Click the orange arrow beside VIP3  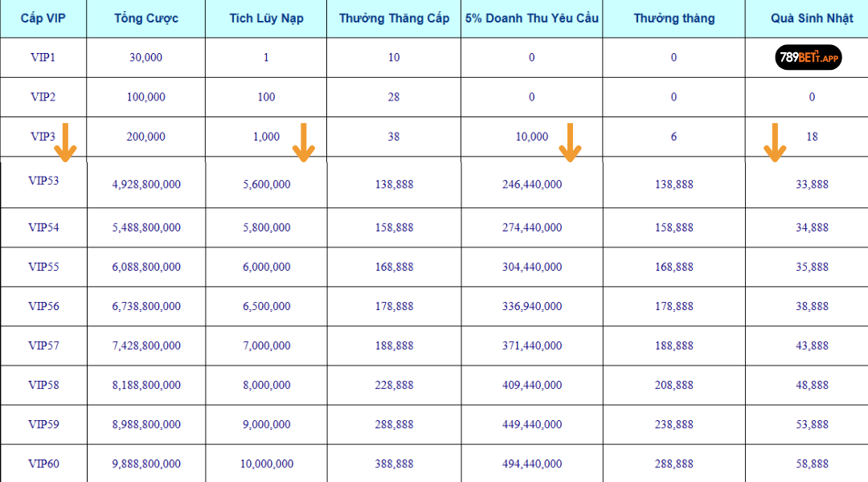coord(65,143)
